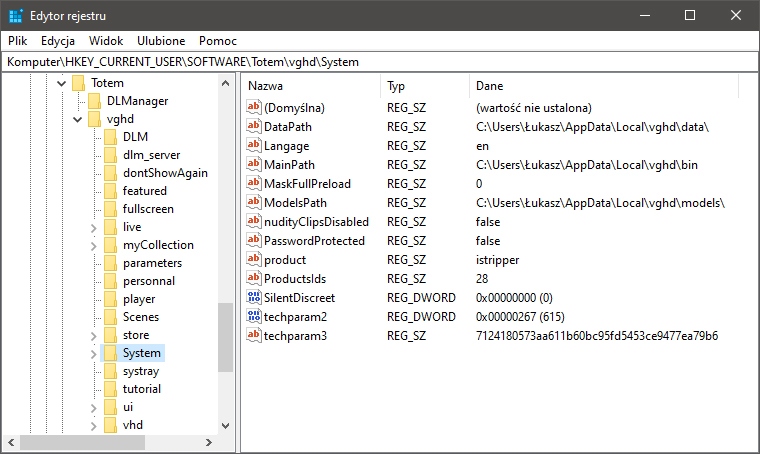This screenshot has height=454, width=760.
Task: Click the string icon next to DataPath
Action: coord(254,127)
